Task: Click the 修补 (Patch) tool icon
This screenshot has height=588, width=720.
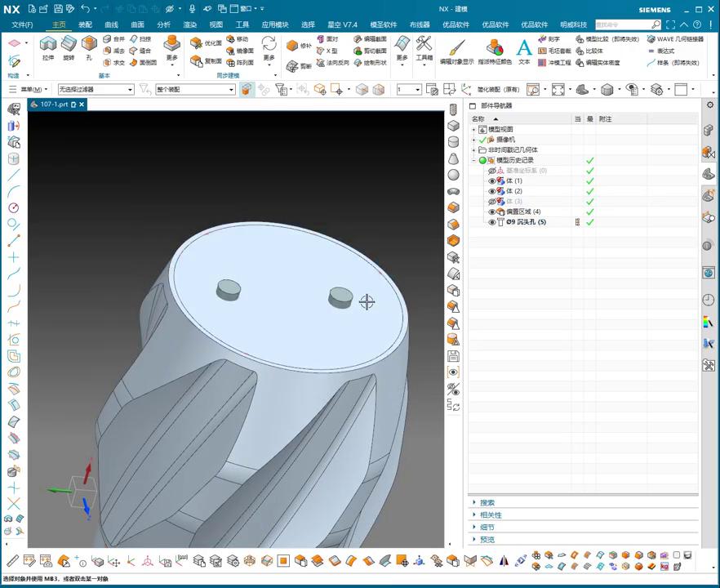Action: pos(293,45)
